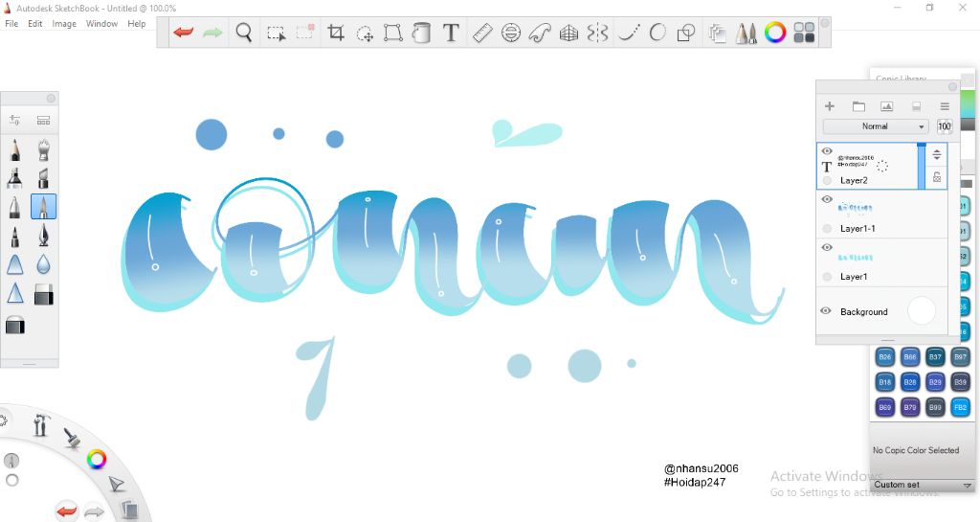Select the Marker brush
Screen dimensions: 980x522
pyautogui.click(x=15, y=178)
